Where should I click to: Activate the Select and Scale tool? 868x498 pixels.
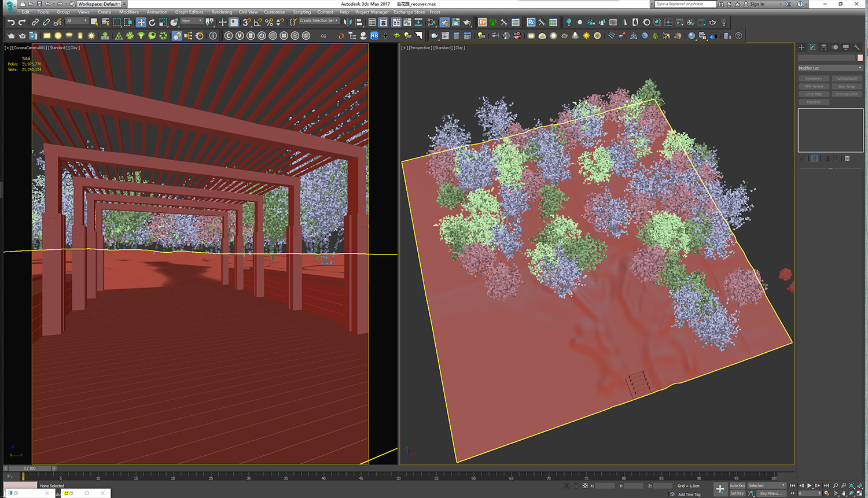[x=163, y=23]
